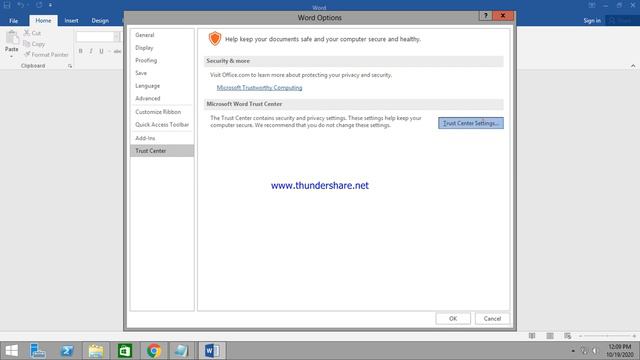The width and height of the screenshot is (640, 360).
Task: Select General category in Word Options
Action: [x=162, y=35]
